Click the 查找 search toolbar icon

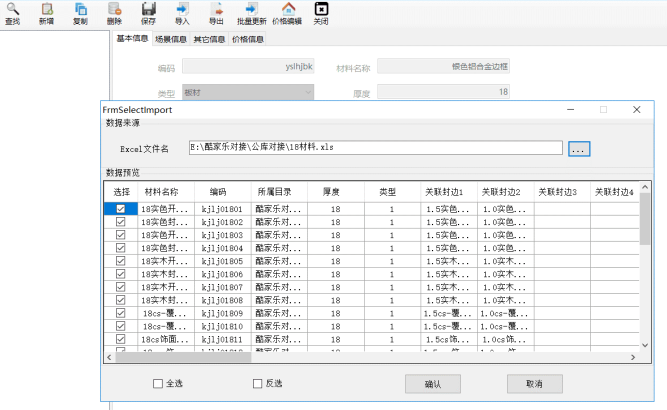click(12, 14)
